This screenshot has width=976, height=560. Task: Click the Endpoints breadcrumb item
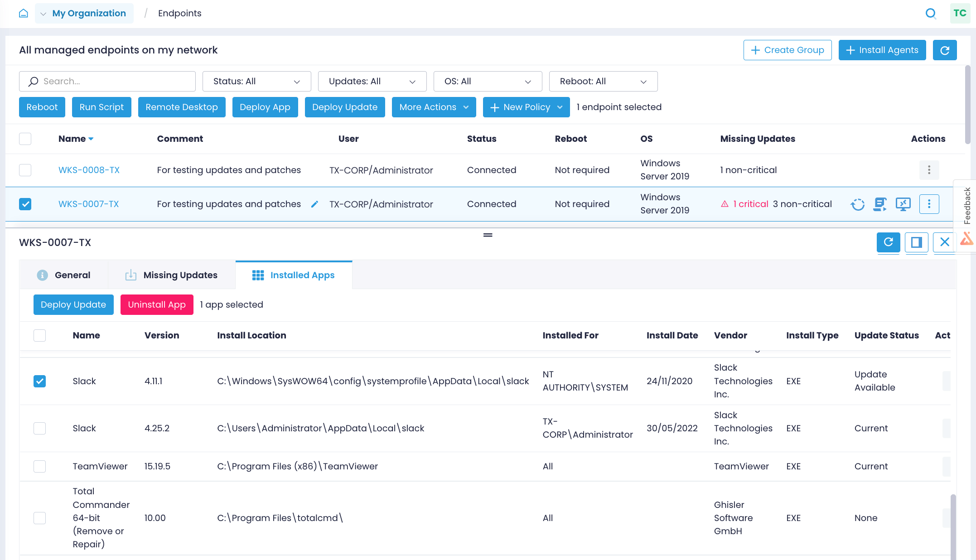coord(179,13)
